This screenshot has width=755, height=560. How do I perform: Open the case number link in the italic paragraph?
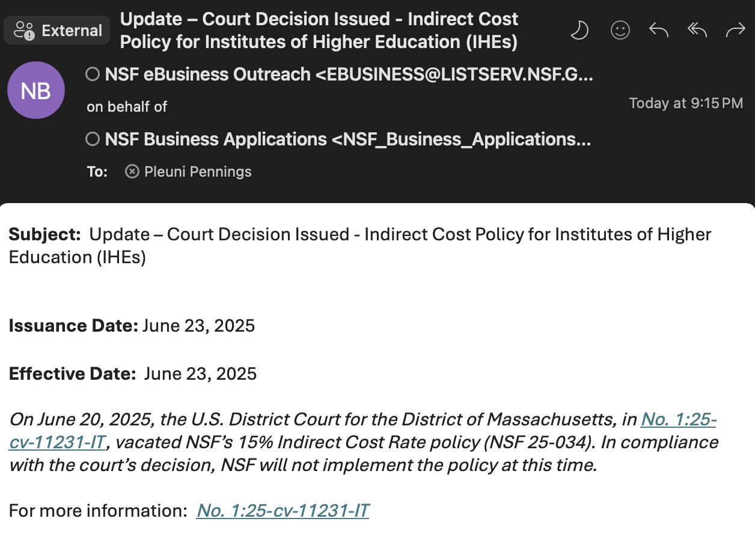[678, 419]
